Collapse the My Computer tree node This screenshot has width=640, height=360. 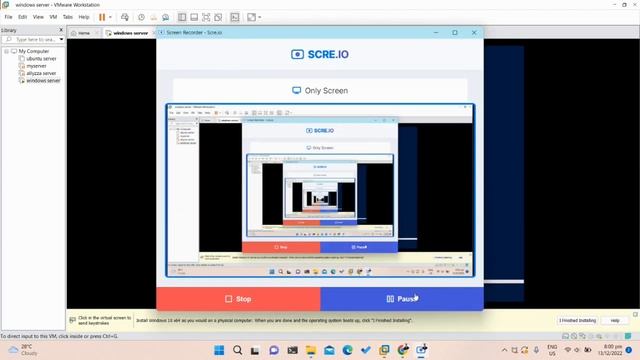pos(7,51)
